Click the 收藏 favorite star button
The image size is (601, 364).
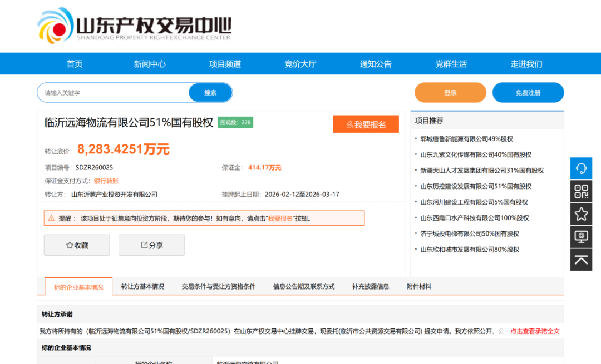[x=77, y=245]
